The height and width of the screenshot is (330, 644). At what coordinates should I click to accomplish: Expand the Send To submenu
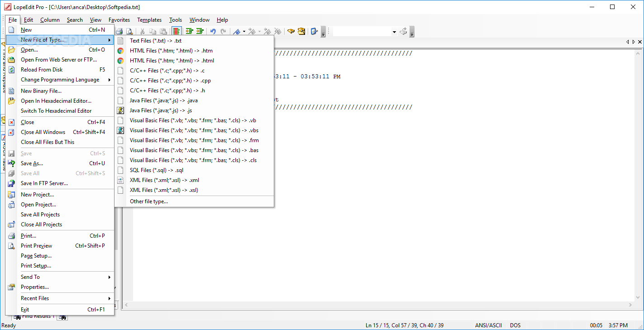pyautogui.click(x=60, y=277)
